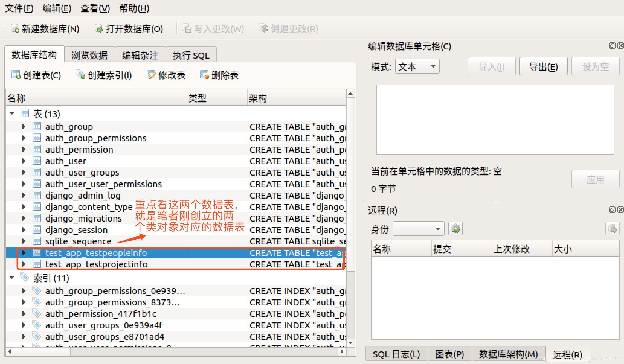Click table icon of auth_user row
The height and width of the screenshot is (364, 624).
(37, 161)
